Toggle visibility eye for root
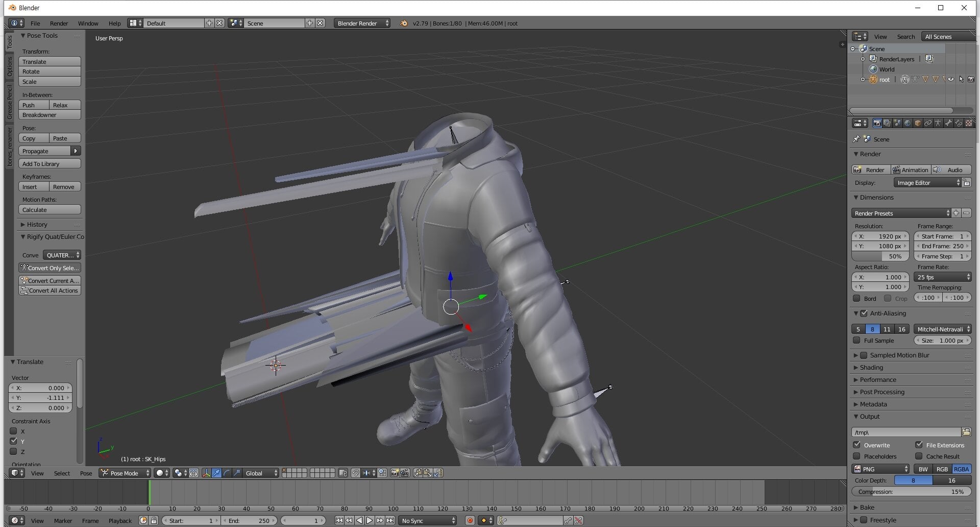The width and height of the screenshot is (980, 527). coord(951,79)
